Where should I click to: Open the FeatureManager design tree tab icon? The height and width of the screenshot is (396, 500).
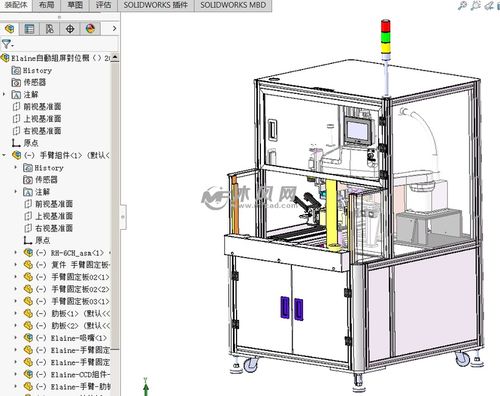click(x=10, y=29)
